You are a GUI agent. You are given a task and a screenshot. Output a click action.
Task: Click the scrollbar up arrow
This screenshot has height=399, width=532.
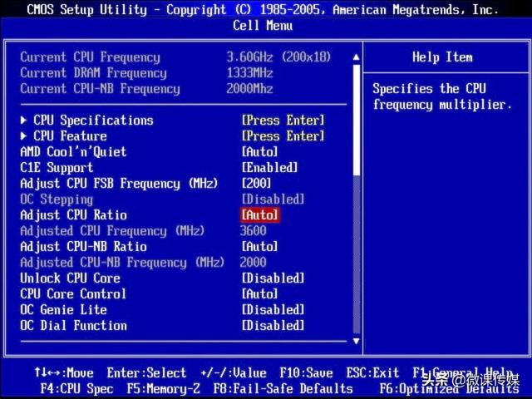click(357, 57)
